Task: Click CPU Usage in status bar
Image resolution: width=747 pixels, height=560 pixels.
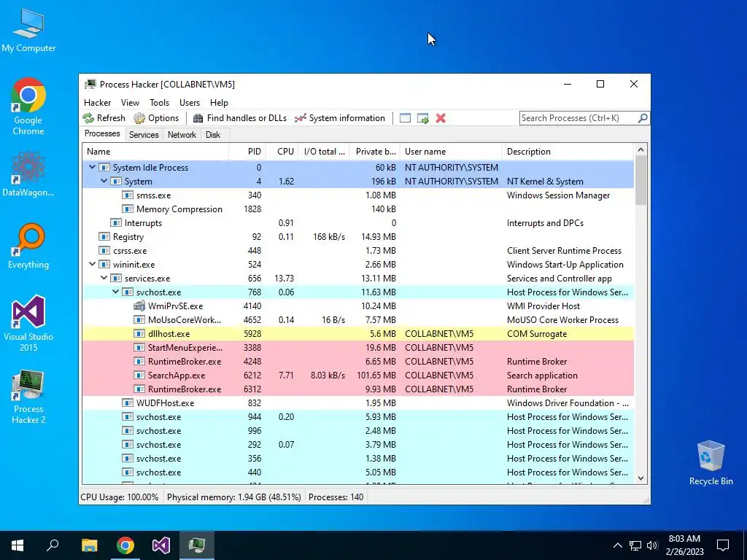Action: click(120, 497)
